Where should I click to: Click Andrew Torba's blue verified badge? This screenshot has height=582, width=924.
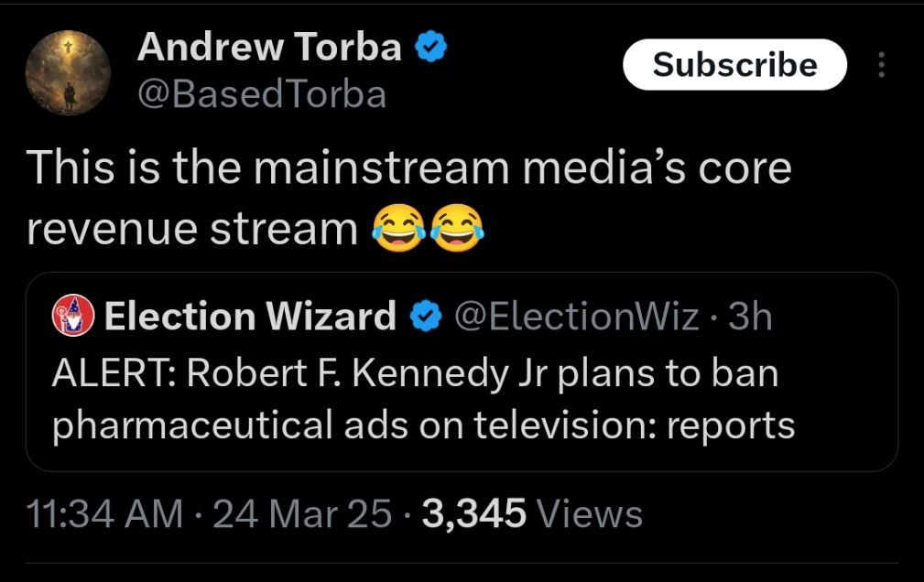[431, 47]
